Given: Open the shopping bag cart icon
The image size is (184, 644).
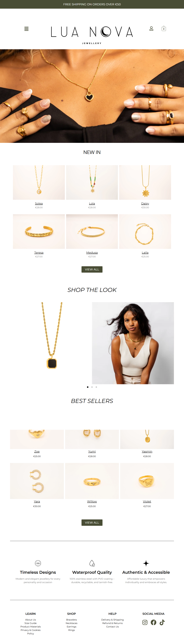Looking at the screenshot, I should tap(164, 29).
